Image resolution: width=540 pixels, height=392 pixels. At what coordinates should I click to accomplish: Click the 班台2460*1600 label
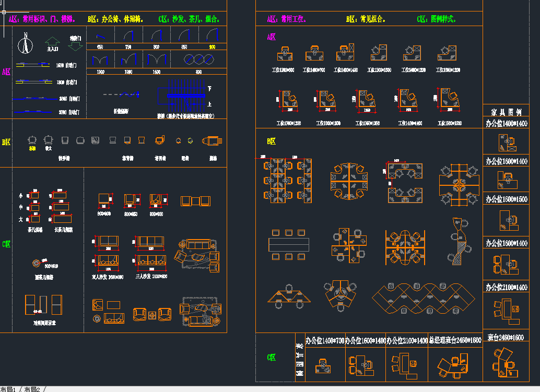506,337
